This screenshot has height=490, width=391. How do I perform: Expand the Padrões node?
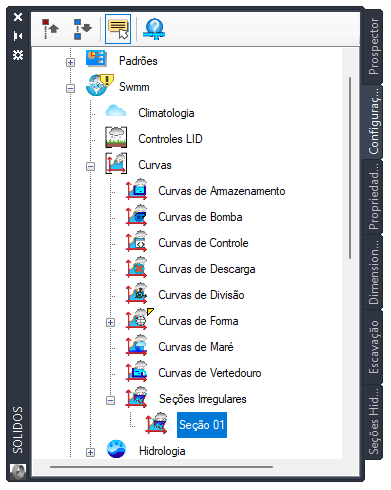[70, 62]
